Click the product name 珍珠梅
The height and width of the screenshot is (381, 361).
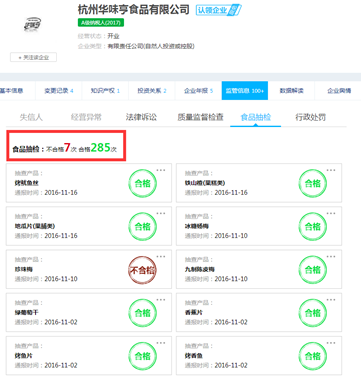24,269
